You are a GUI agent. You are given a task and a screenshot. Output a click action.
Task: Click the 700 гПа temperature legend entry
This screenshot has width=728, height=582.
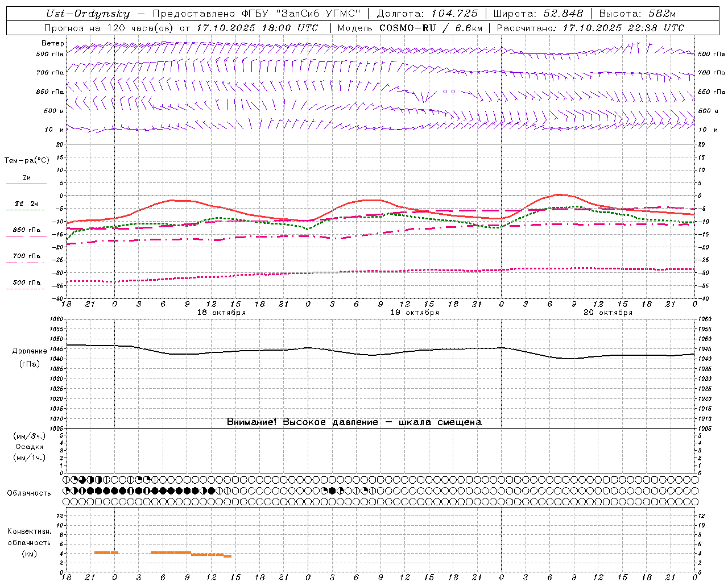[x=27, y=256]
